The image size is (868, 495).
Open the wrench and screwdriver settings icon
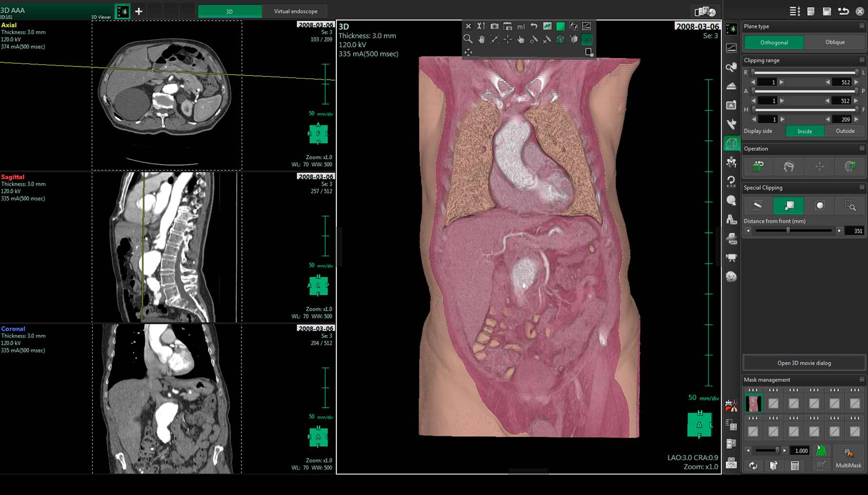click(x=481, y=26)
